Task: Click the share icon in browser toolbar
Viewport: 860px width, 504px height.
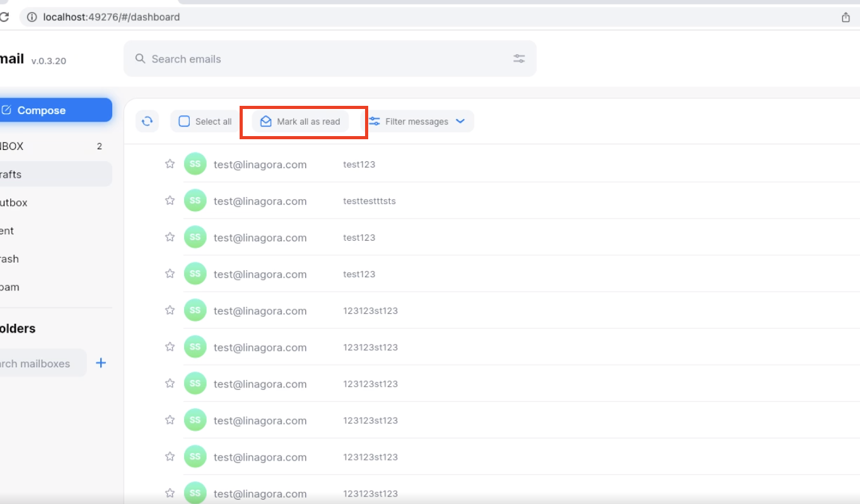Action: click(x=845, y=17)
